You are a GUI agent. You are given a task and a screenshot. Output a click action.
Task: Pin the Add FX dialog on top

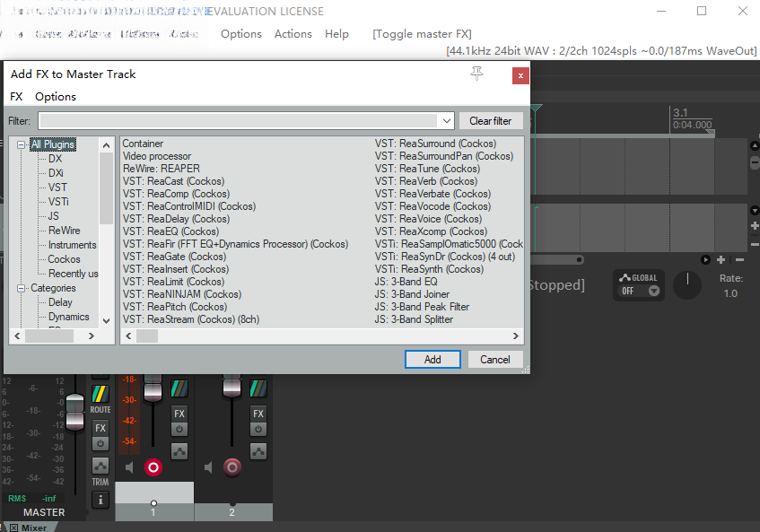[x=477, y=74]
